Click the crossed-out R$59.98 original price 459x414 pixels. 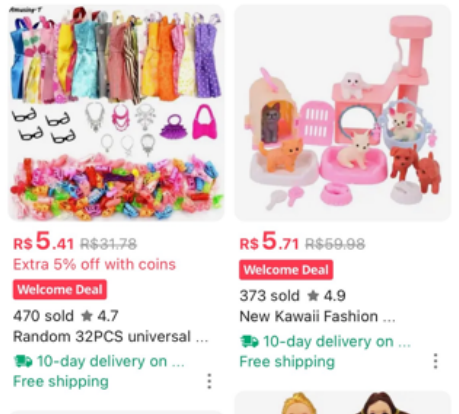coord(335,244)
